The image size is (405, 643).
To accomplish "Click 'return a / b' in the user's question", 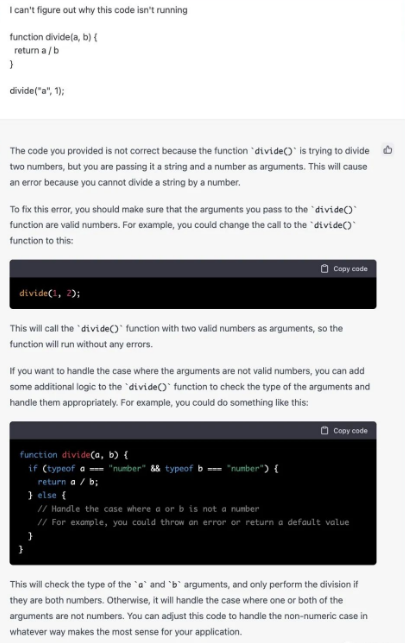I will 36,50.
